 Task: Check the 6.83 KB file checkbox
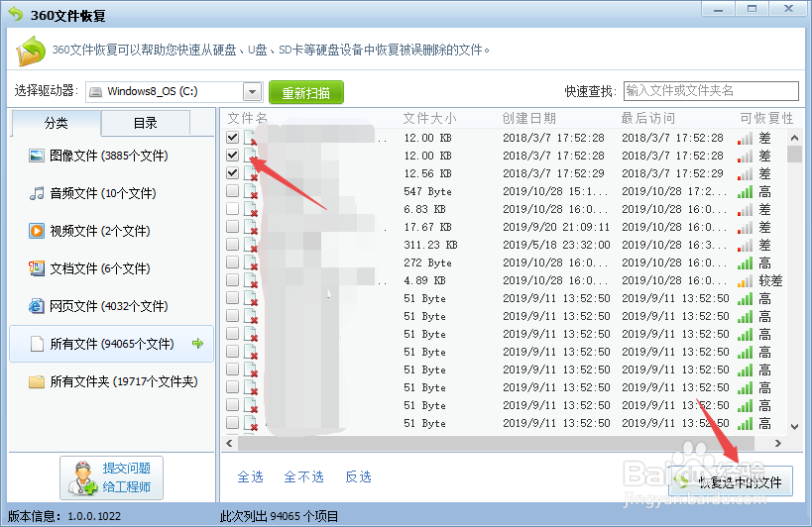pos(233,208)
